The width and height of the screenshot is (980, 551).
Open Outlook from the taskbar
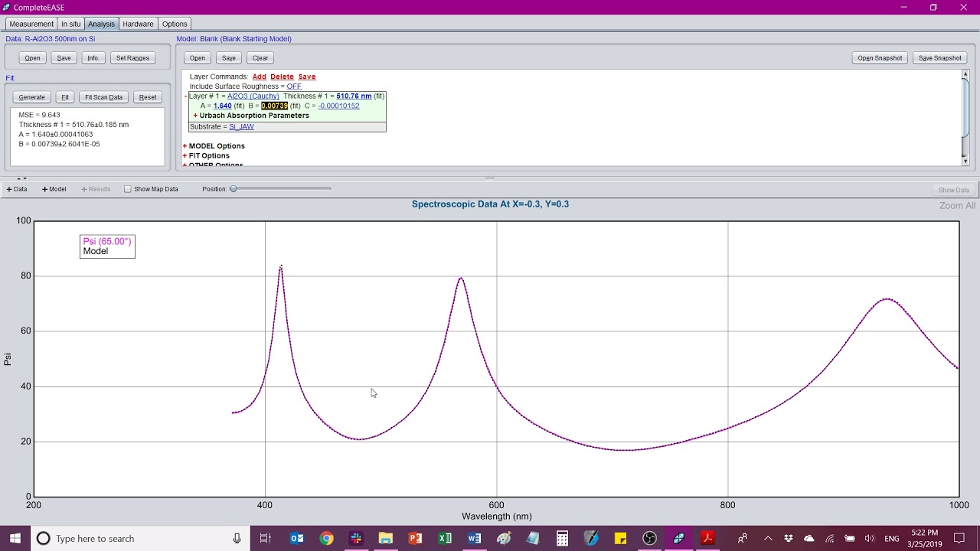297,539
